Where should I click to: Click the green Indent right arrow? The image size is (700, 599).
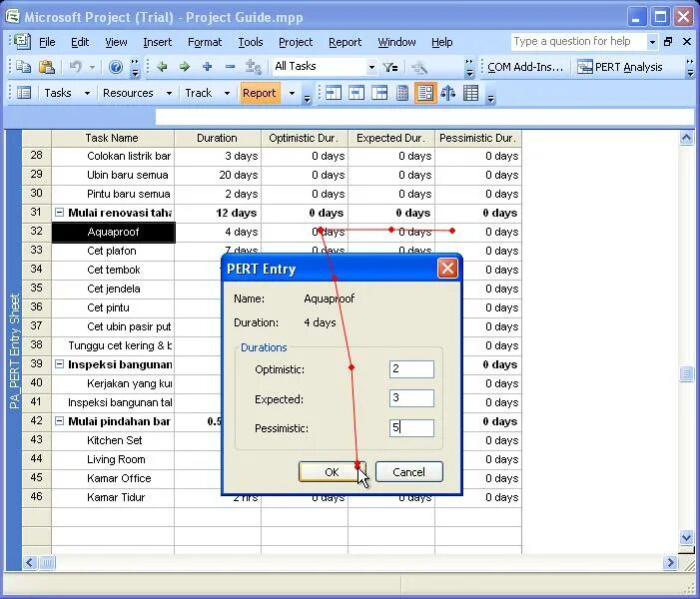[185, 67]
